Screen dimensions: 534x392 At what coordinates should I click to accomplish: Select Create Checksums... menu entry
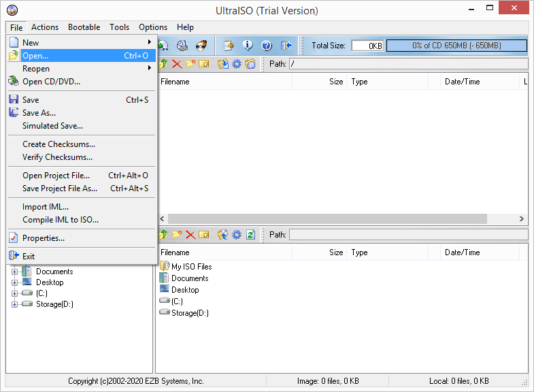(82, 144)
